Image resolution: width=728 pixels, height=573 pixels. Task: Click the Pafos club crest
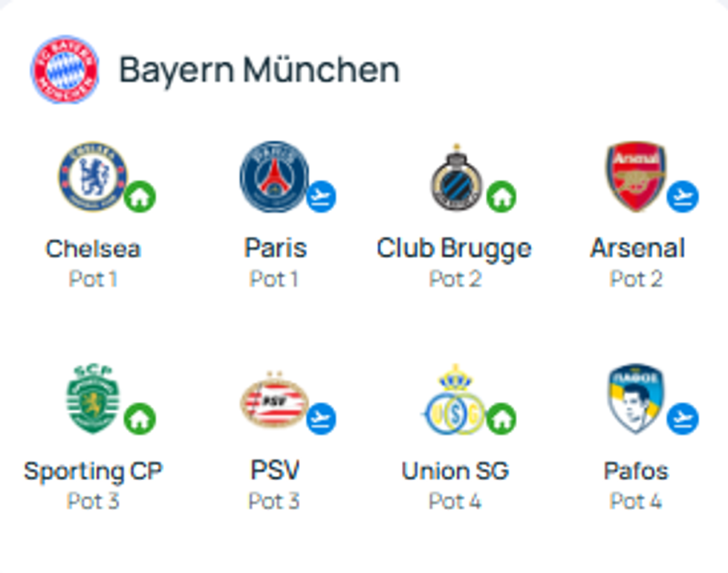click(635, 400)
